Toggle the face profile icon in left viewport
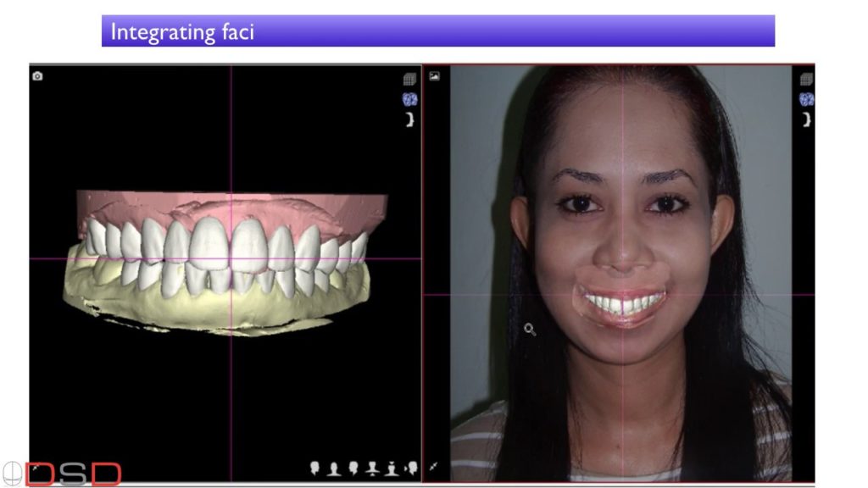Screen dimensions: 868x488 tap(410, 119)
